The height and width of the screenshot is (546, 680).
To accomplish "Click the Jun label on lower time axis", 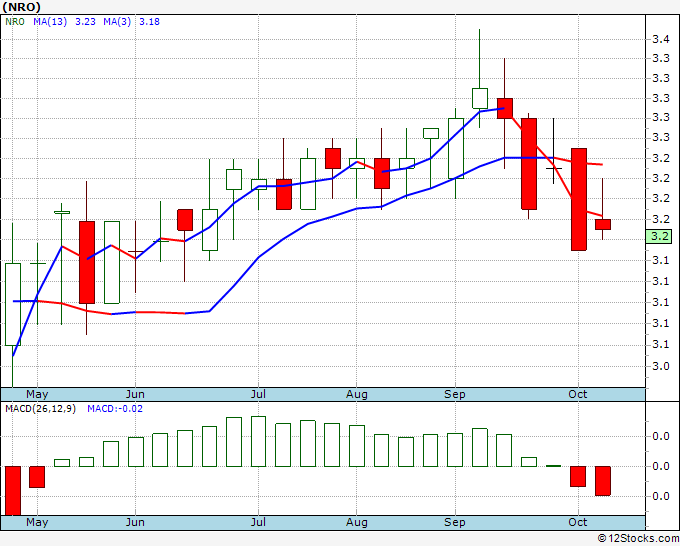I will (135, 522).
